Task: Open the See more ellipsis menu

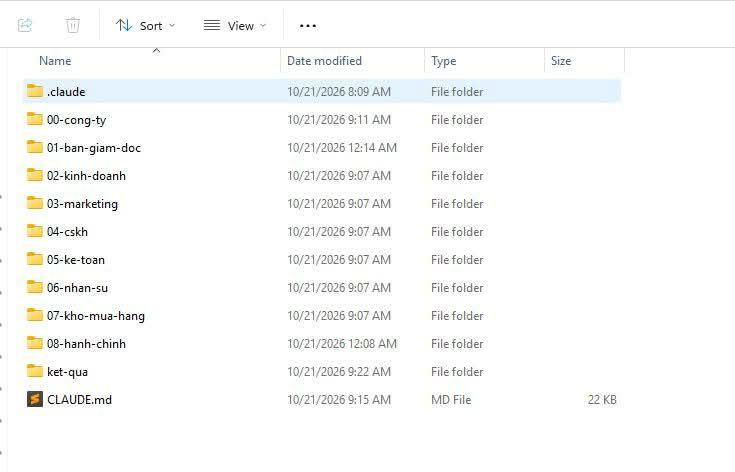Action: pos(308,26)
